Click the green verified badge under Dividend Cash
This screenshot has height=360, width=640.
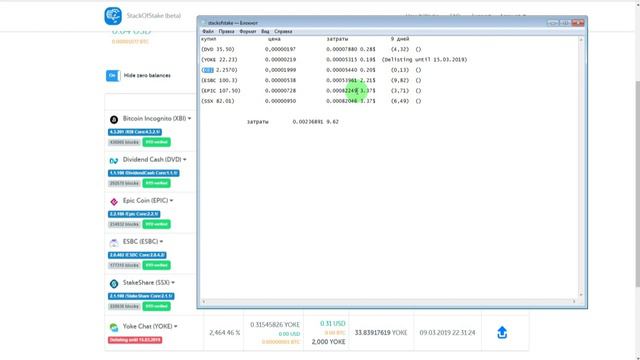(x=156, y=183)
